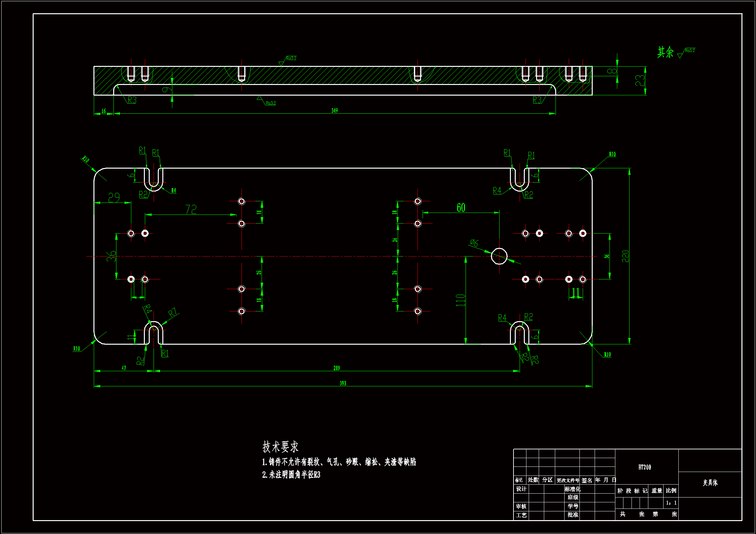Image resolution: width=756 pixels, height=534 pixels.
Task: Select the large Ø6 circle on the centerline
Action: (x=499, y=256)
